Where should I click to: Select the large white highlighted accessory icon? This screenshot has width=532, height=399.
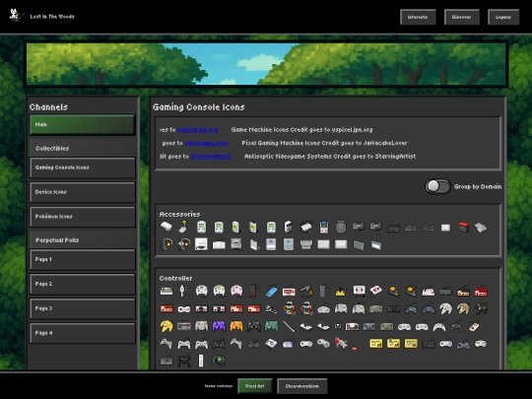click(x=201, y=244)
